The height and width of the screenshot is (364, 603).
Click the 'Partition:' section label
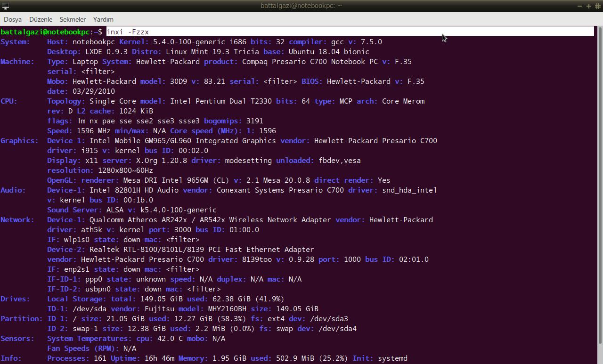pyautogui.click(x=22, y=319)
